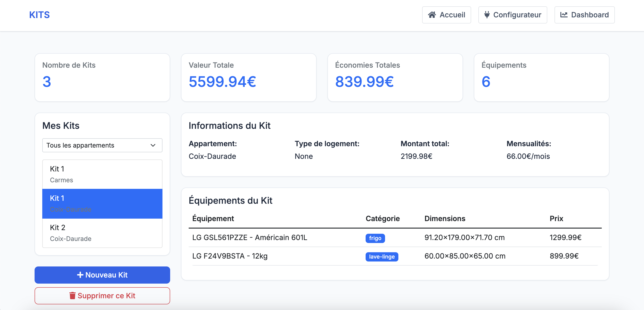The height and width of the screenshot is (310, 644).
Task: Click the trash icon on Supprimer ce Kit
Action: click(72, 296)
